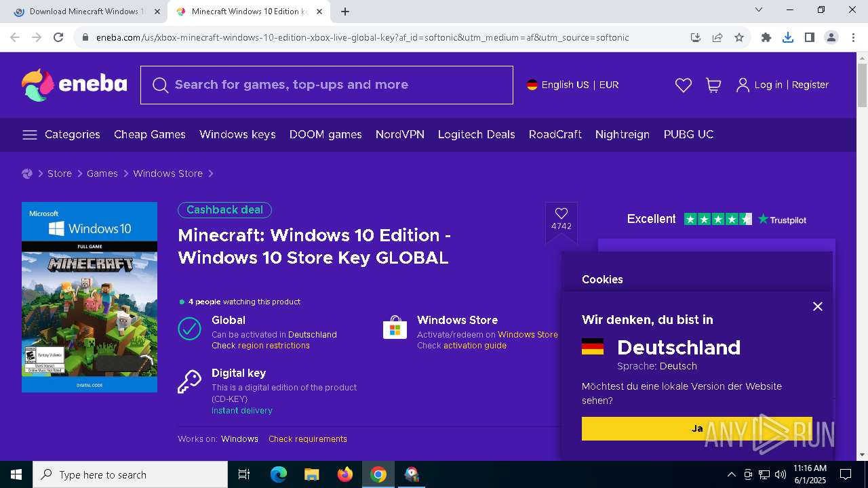
Task: Open Microsoft Edge from taskbar
Action: (279, 474)
